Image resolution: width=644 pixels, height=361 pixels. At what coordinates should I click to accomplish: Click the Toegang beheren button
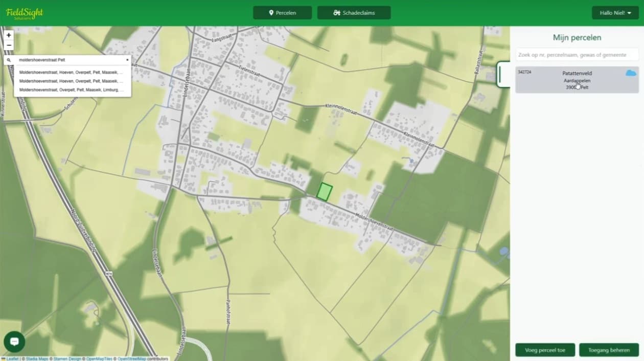click(x=608, y=350)
